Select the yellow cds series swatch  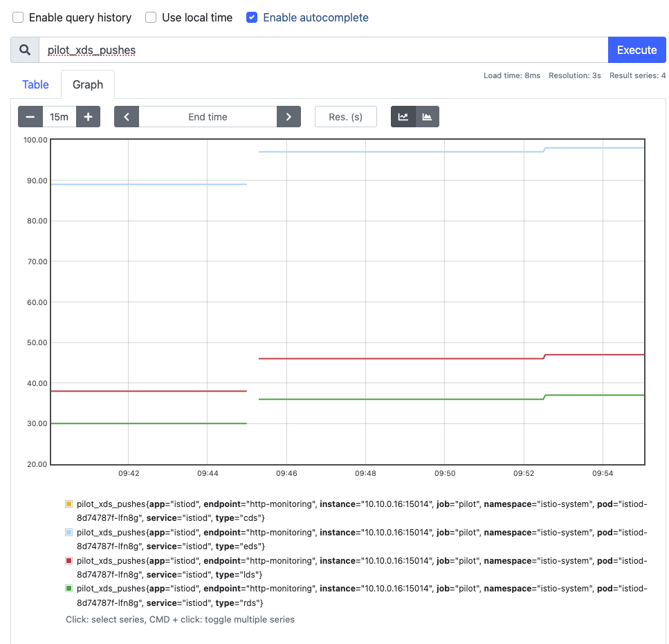coord(68,504)
